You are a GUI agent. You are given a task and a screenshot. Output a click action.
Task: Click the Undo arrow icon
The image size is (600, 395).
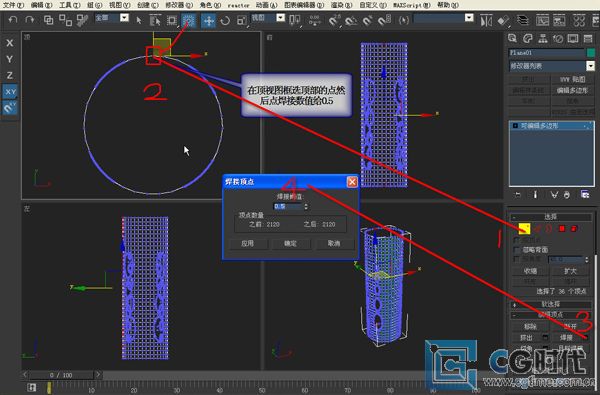pos(13,19)
